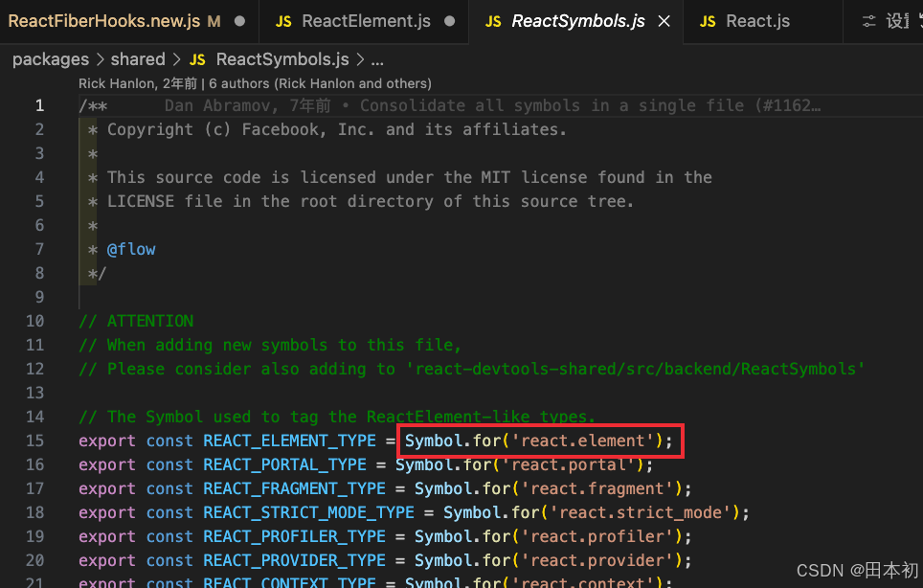The height and width of the screenshot is (588, 923).
Task: Click REACT_PORTAL_TYPE identifier
Action: [x=285, y=465]
